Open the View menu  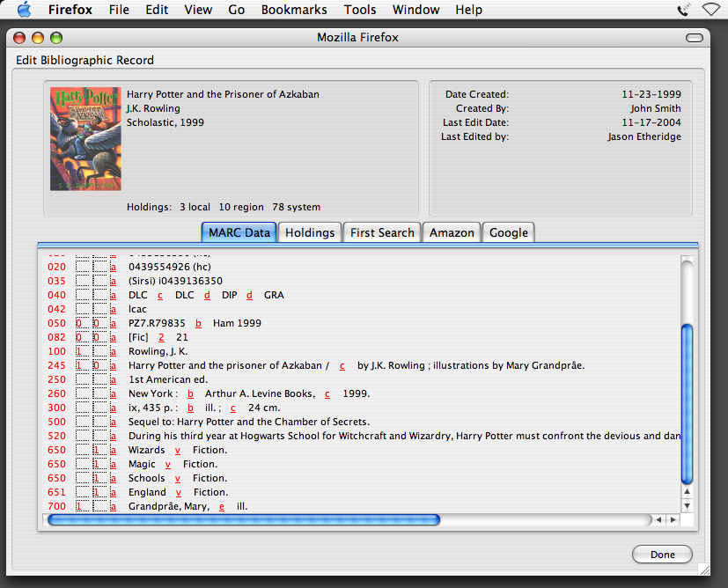pos(198,10)
